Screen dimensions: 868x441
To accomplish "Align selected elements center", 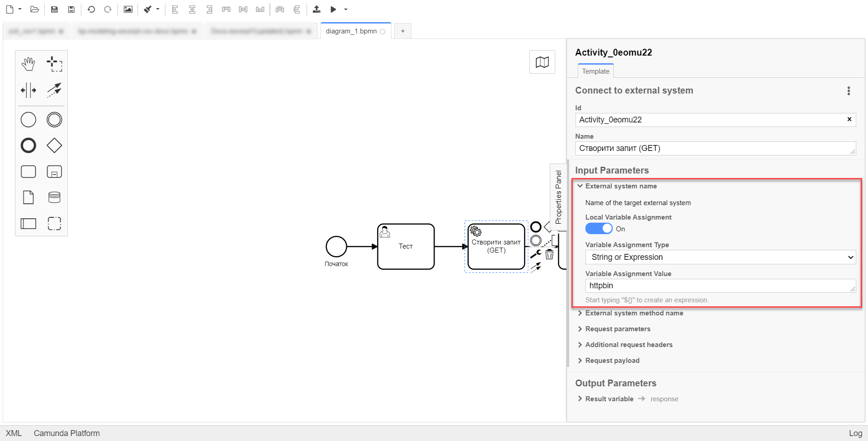I will click(192, 9).
